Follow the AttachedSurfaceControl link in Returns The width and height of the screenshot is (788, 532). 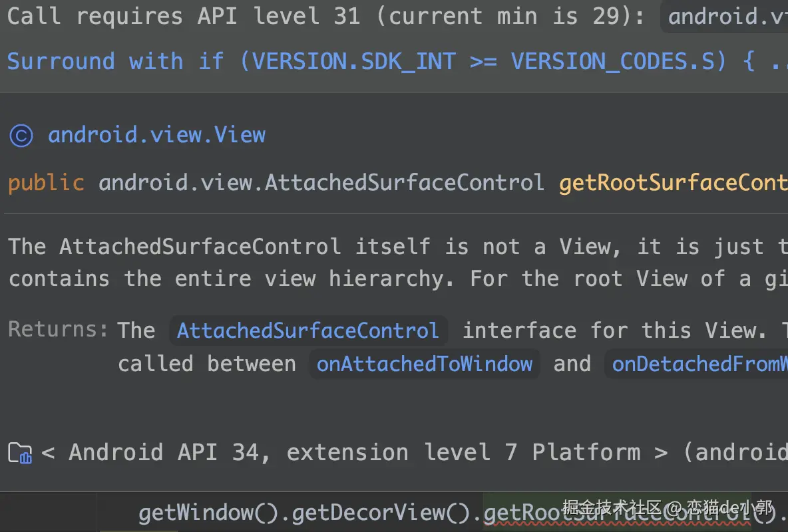point(308,331)
